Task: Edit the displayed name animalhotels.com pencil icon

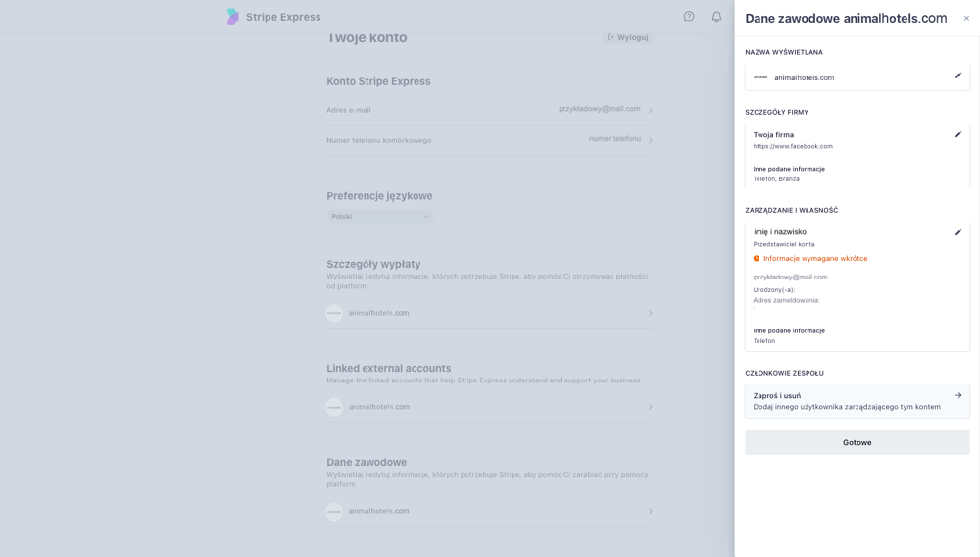Action: [x=958, y=76]
